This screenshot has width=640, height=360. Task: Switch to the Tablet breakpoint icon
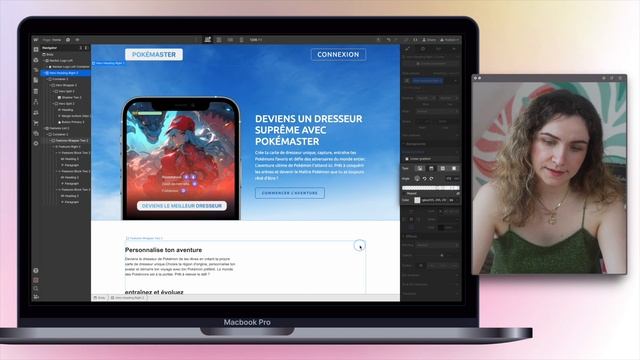[219, 40]
